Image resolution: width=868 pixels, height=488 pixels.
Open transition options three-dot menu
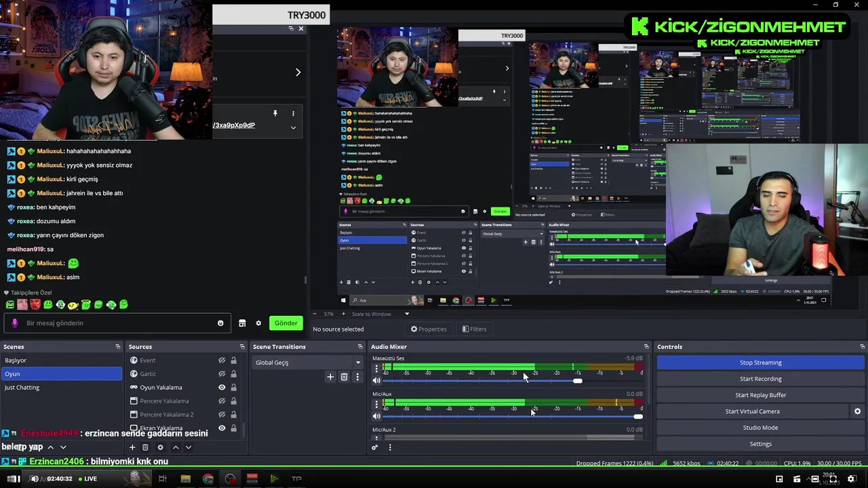click(x=357, y=377)
